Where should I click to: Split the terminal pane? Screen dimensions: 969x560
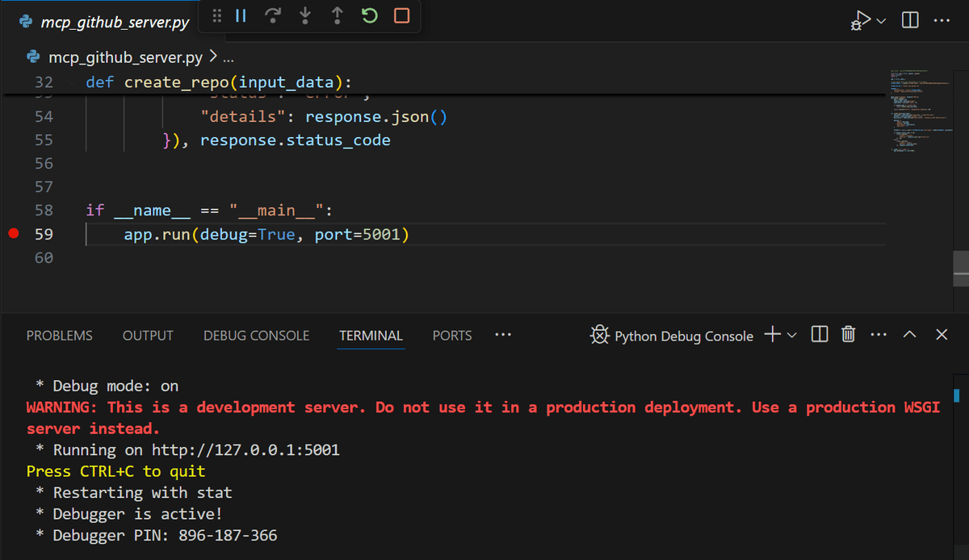point(820,335)
